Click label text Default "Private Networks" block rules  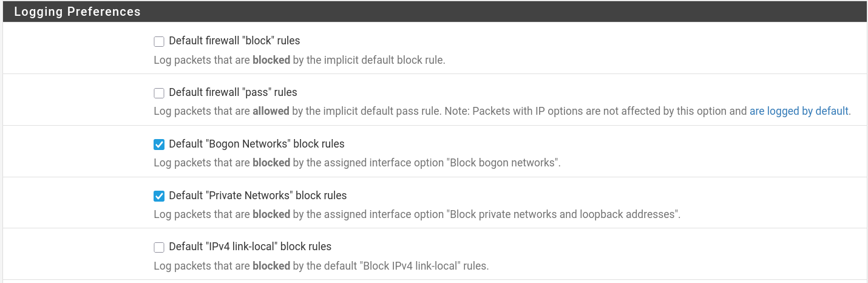coord(257,196)
